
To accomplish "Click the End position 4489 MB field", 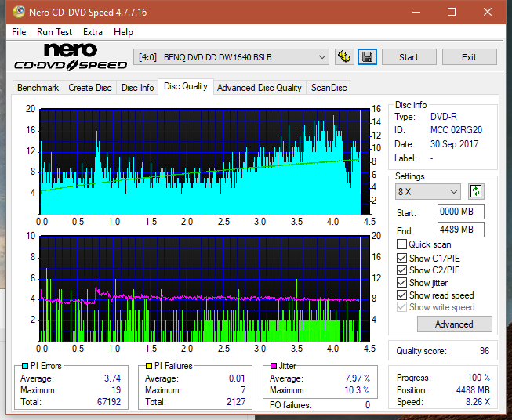I will point(460,230).
